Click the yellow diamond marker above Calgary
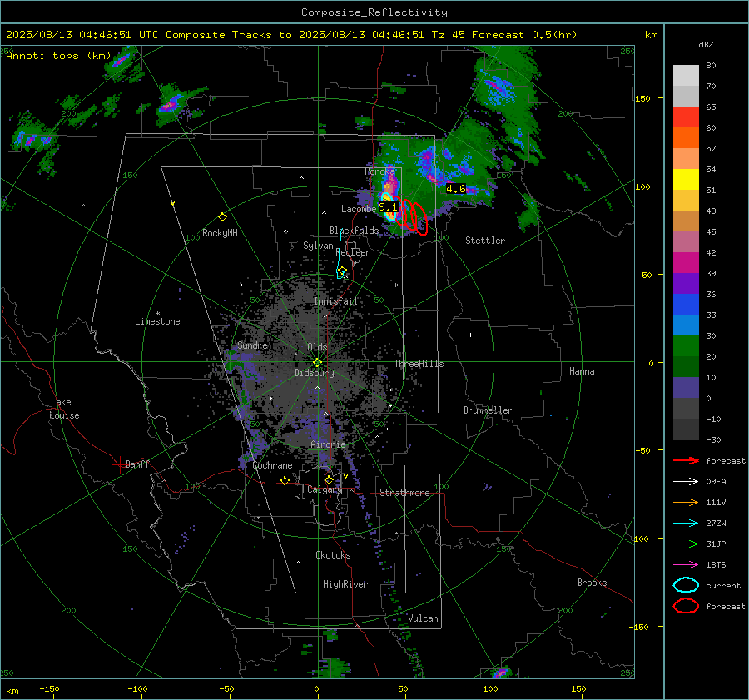 click(329, 479)
